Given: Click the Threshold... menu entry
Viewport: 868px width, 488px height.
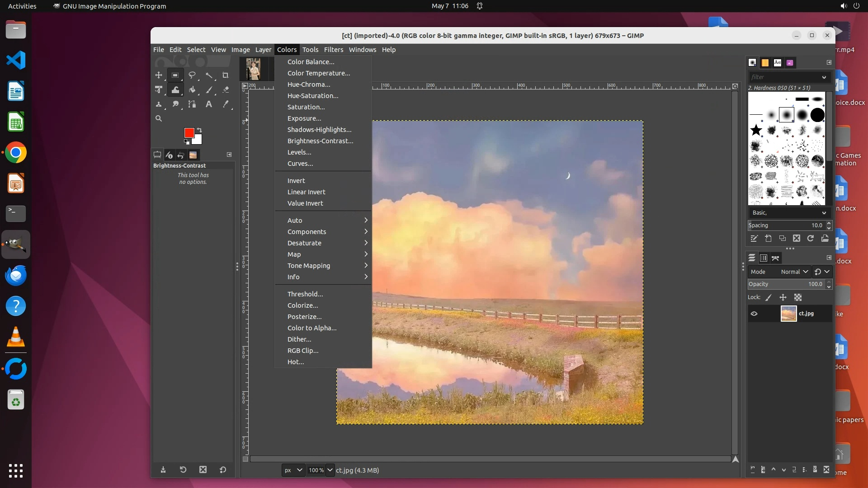Looking at the screenshot, I should pyautogui.click(x=305, y=294).
